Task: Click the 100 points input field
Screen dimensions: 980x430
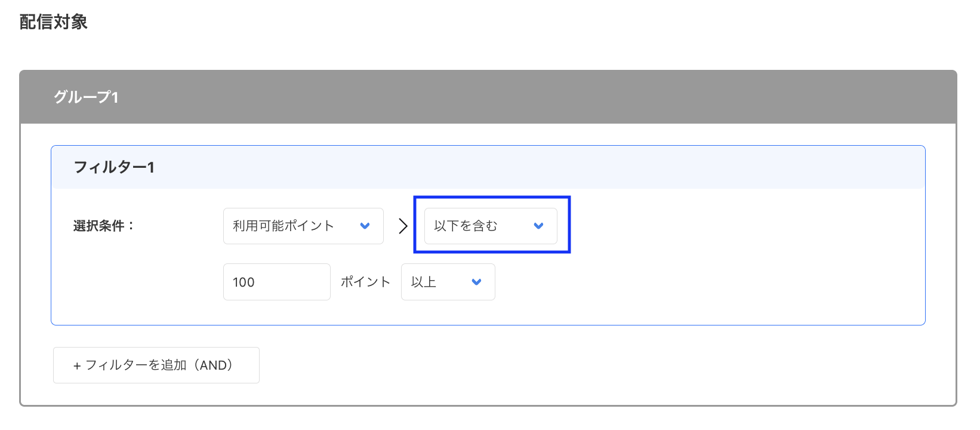Action: [x=276, y=281]
